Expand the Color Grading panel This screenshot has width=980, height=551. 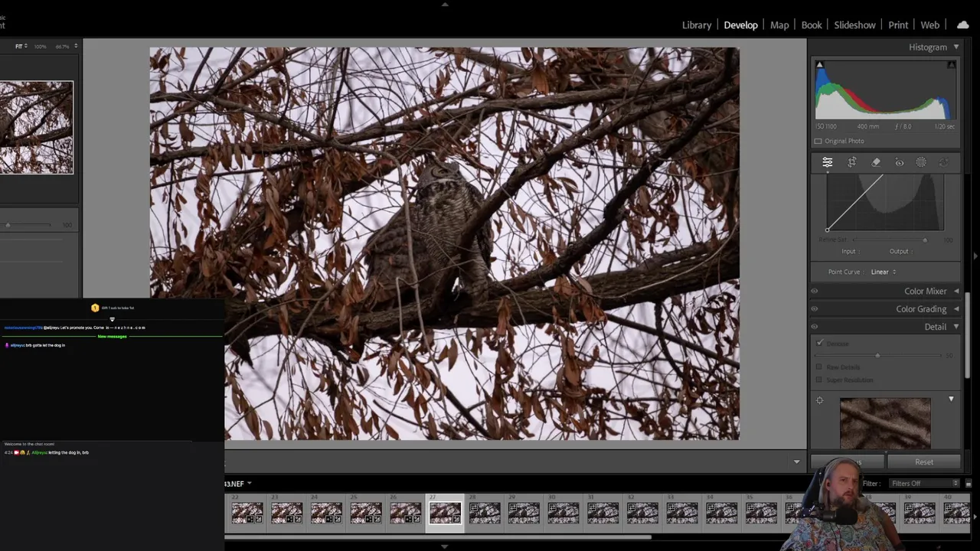[x=955, y=308]
